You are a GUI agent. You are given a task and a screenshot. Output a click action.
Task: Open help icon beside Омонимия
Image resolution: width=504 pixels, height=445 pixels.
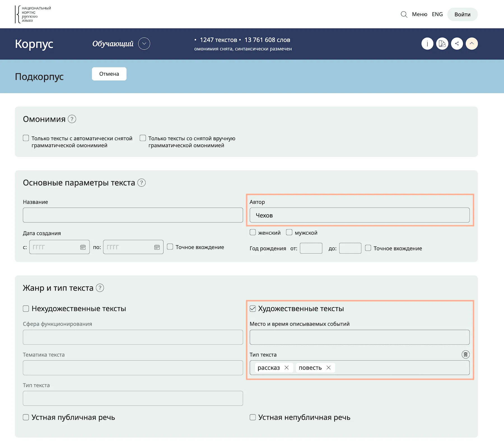[x=72, y=119]
